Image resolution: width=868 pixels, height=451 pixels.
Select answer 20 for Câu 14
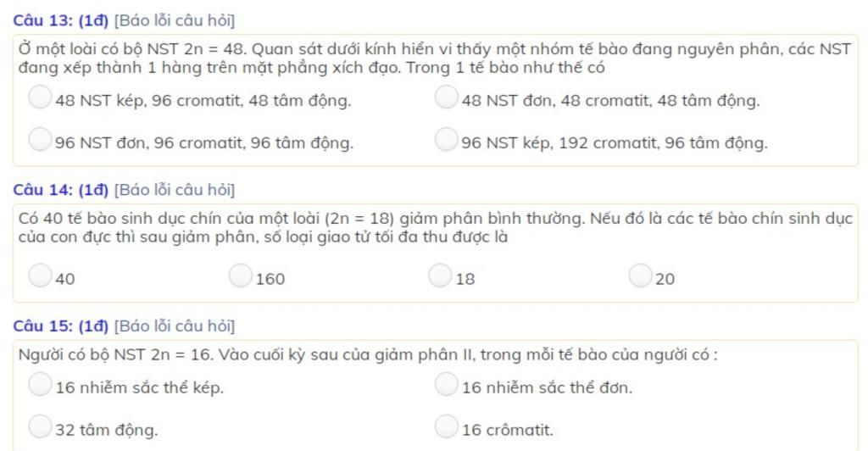point(641,276)
